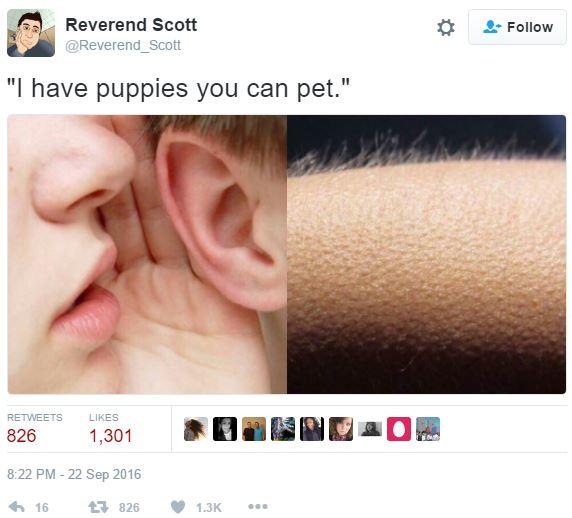Image resolution: width=572 pixels, height=518 pixels.
Task: Open the last liker avatar in row
Action: coord(428,429)
